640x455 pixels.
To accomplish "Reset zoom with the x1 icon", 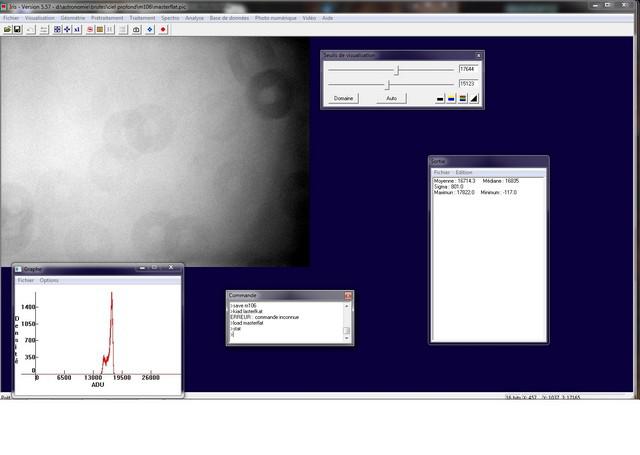I will point(77,29).
